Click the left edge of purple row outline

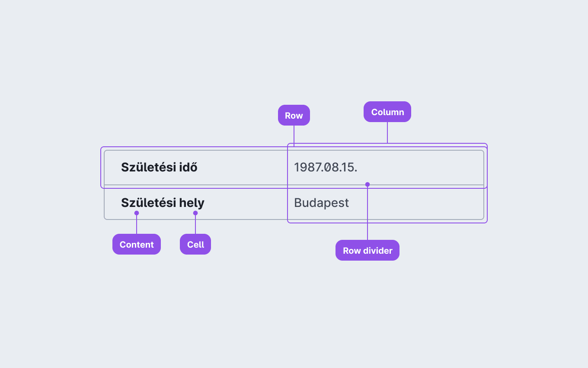pos(101,168)
